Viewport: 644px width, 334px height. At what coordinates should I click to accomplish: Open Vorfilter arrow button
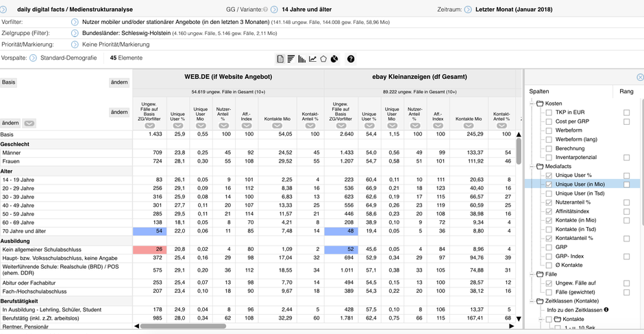click(x=75, y=22)
